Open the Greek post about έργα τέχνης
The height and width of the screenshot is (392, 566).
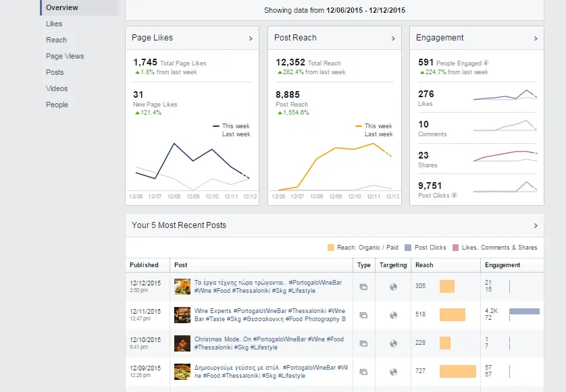(268, 287)
